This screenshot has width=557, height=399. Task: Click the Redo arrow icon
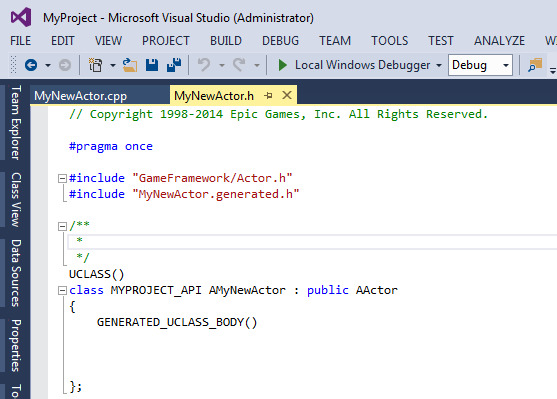239,65
